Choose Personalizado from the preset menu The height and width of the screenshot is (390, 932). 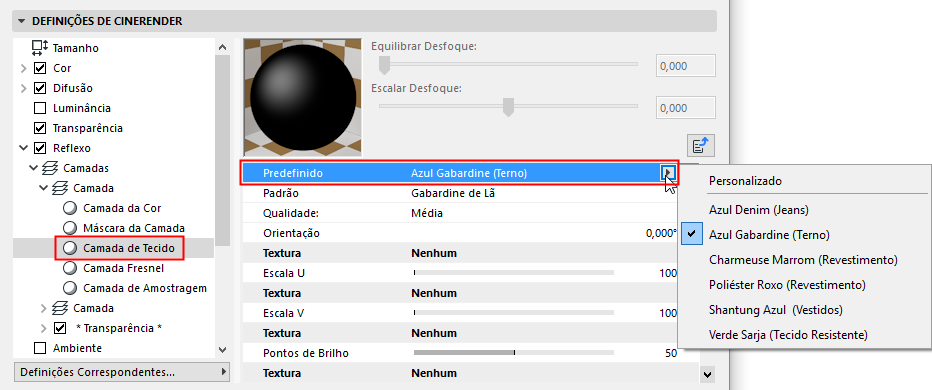(x=745, y=181)
